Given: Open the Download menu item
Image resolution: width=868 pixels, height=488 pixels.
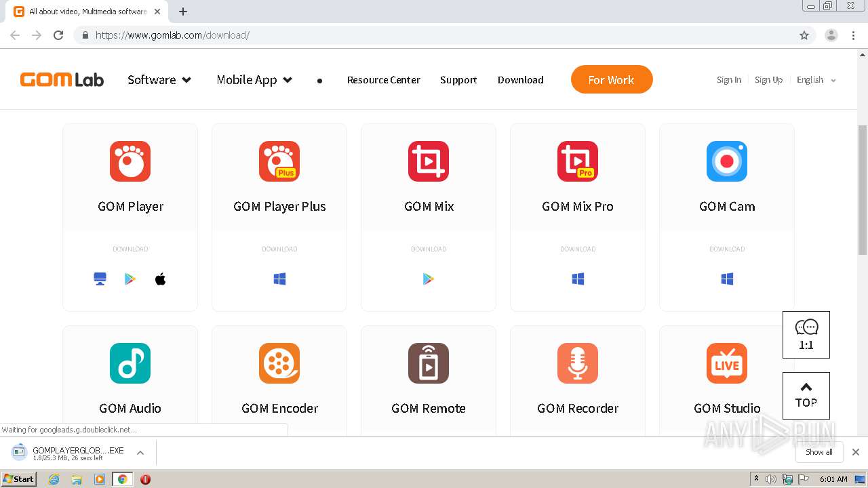Looking at the screenshot, I should [521, 80].
